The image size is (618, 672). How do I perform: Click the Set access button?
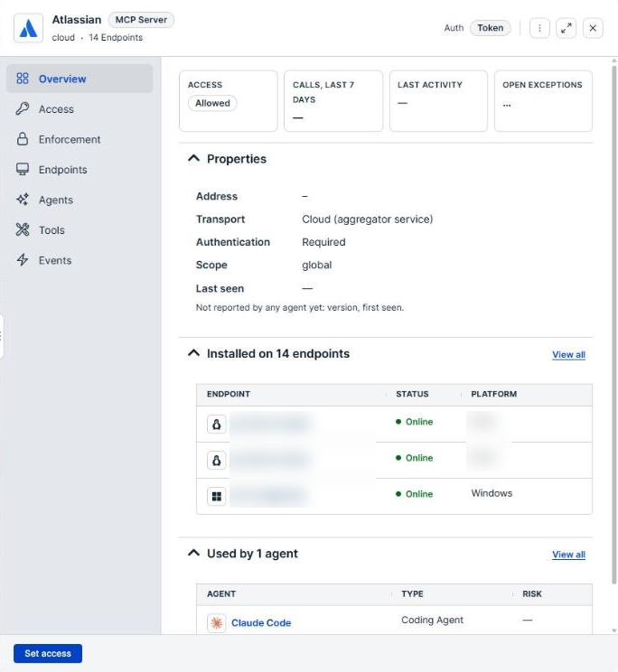point(48,653)
